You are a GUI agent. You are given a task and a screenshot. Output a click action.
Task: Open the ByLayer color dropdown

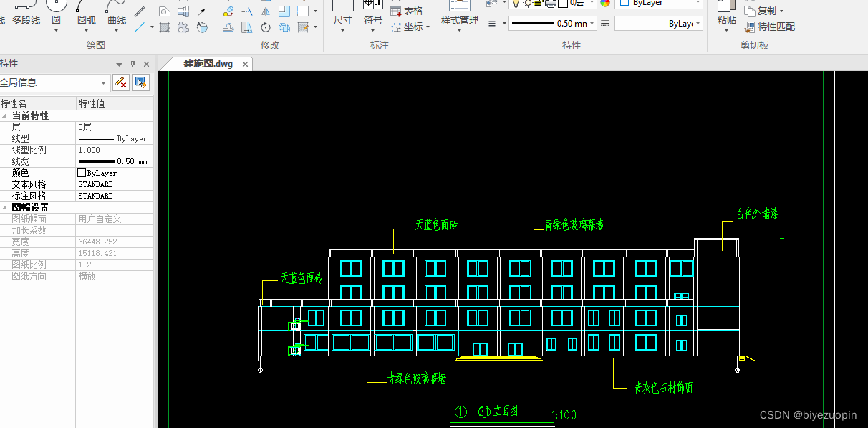[698, 3]
